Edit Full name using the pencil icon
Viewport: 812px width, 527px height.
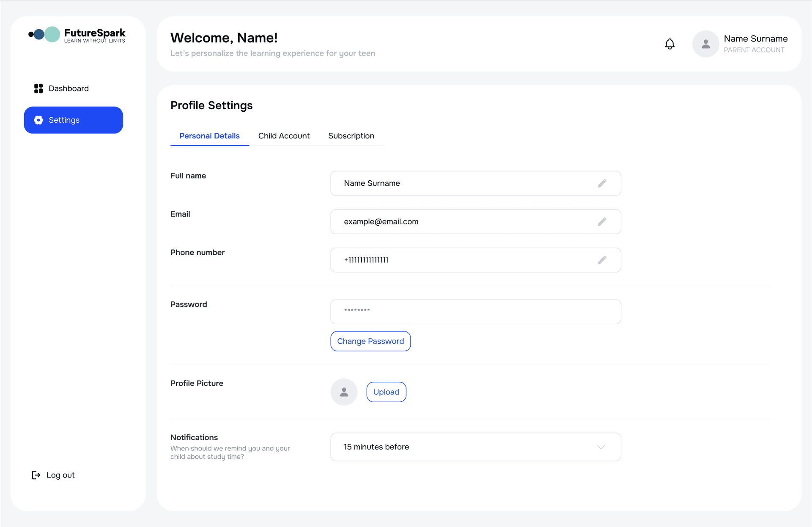pos(602,183)
